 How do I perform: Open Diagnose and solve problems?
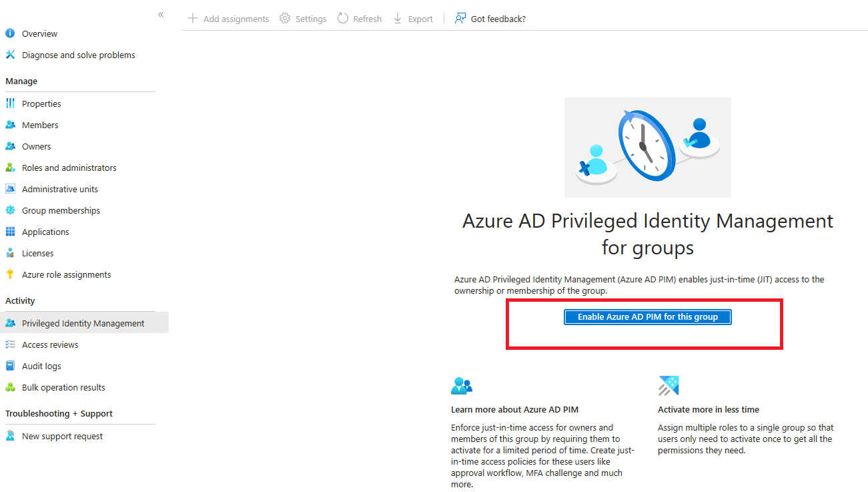[78, 55]
